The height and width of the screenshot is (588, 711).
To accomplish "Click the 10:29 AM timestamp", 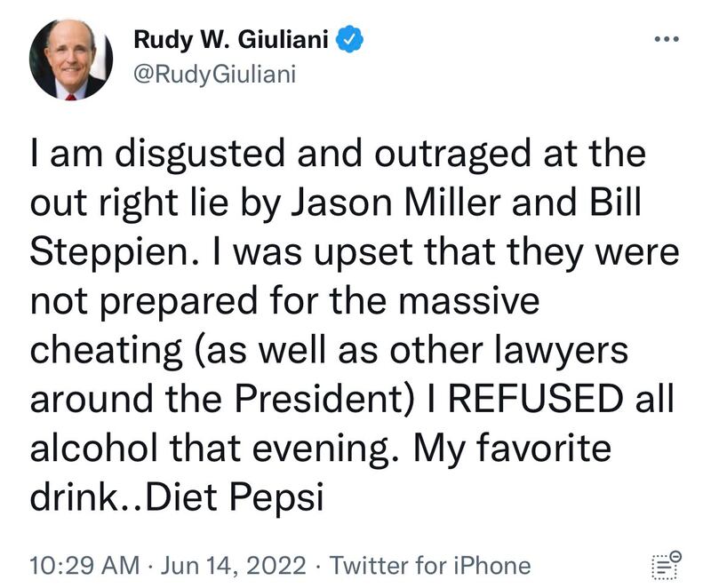I will [x=84, y=565].
